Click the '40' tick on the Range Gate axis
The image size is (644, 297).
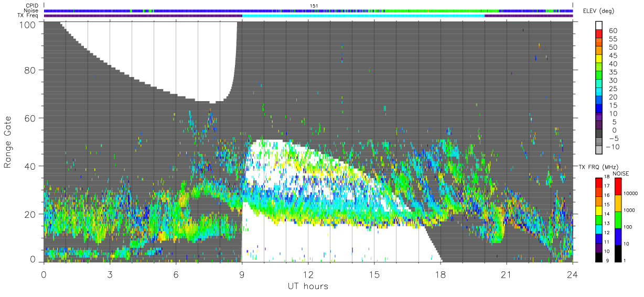29,166
